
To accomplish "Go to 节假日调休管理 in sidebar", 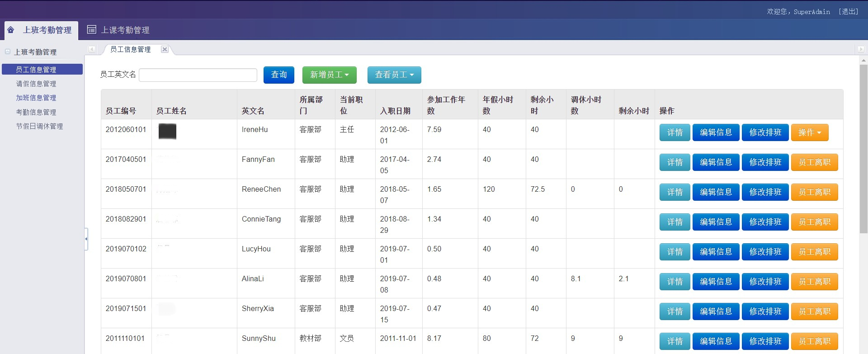I will point(39,126).
